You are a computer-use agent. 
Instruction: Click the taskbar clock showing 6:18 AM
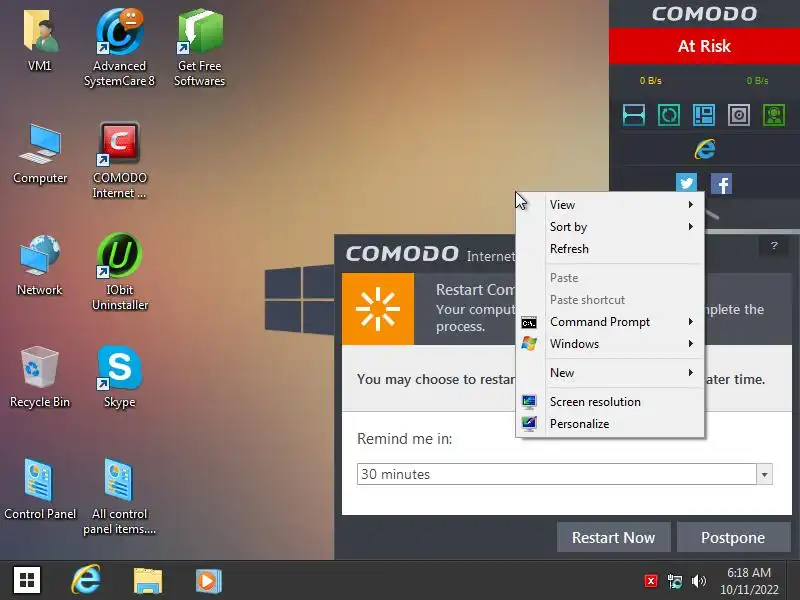pyautogui.click(x=749, y=581)
